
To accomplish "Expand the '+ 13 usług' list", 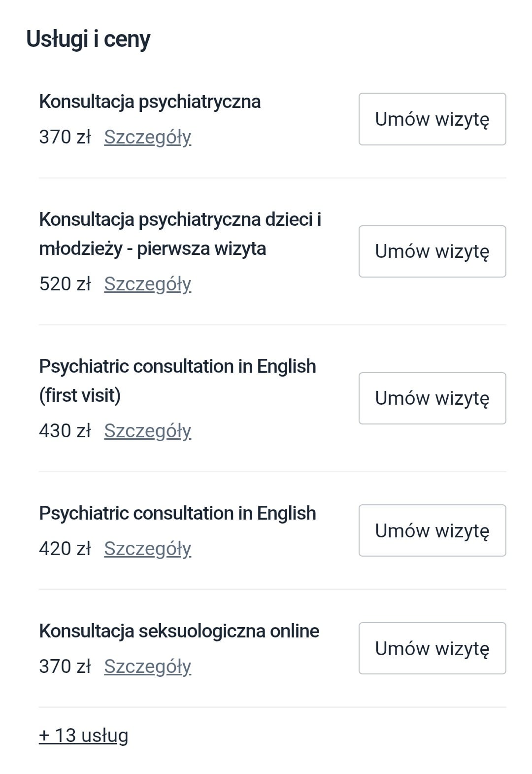I will 83,735.
